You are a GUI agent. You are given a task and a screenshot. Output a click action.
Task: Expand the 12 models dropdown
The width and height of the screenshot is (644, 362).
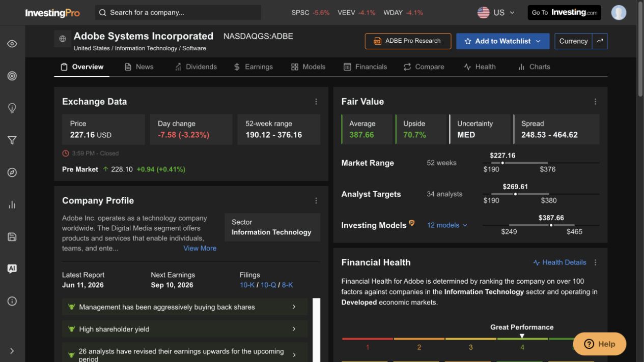(447, 225)
